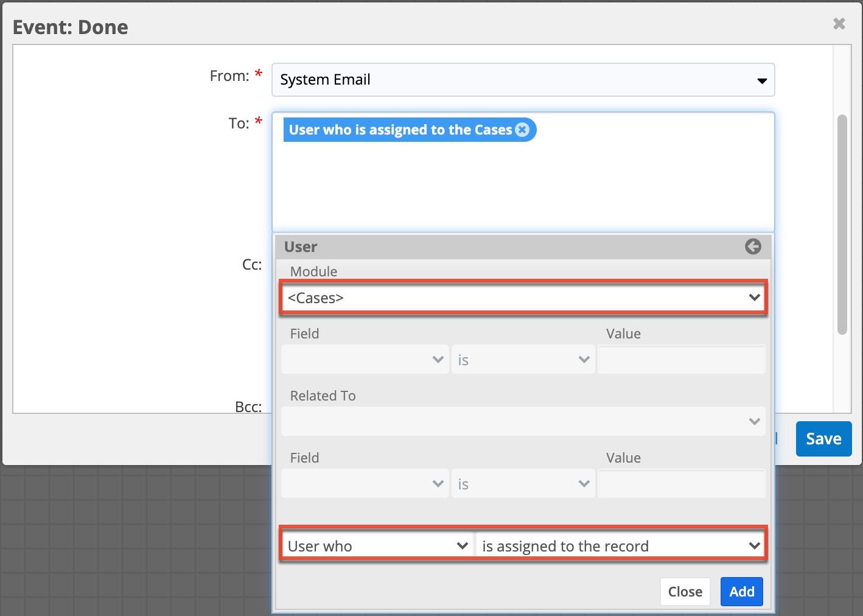
Task: Open the 'is assigned to the record' dropdown
Action: click(x=620, y=545)
